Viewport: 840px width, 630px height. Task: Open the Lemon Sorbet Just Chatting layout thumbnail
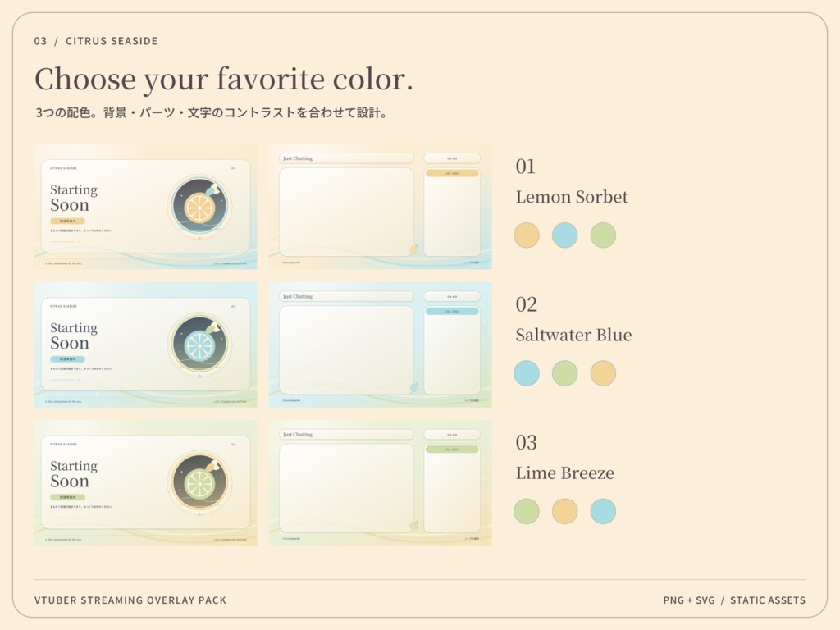click(381, 206)
